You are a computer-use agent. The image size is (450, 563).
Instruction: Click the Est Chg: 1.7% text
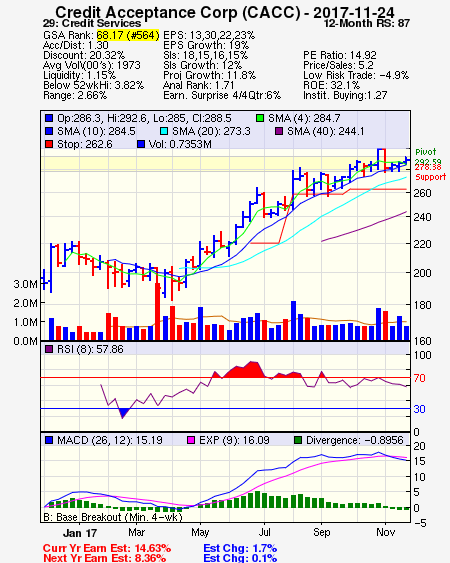[240, 549]
